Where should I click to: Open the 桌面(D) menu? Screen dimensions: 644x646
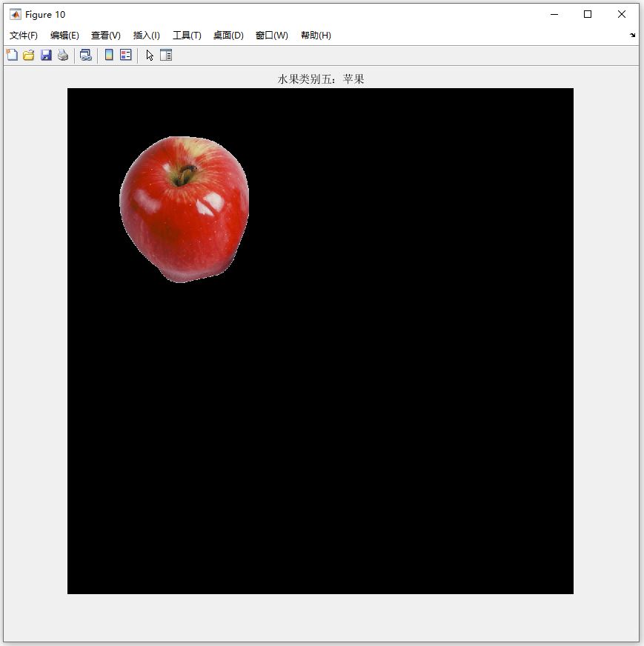point(228,36)
